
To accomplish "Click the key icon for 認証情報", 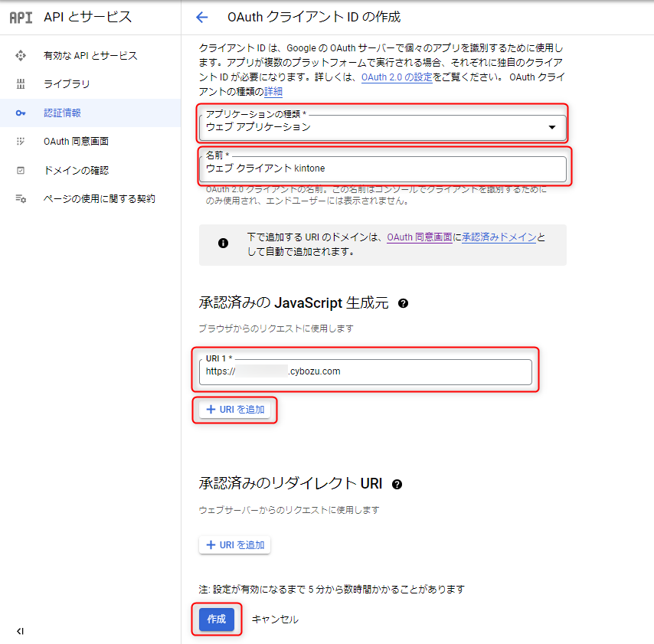I will coord(21,113).
